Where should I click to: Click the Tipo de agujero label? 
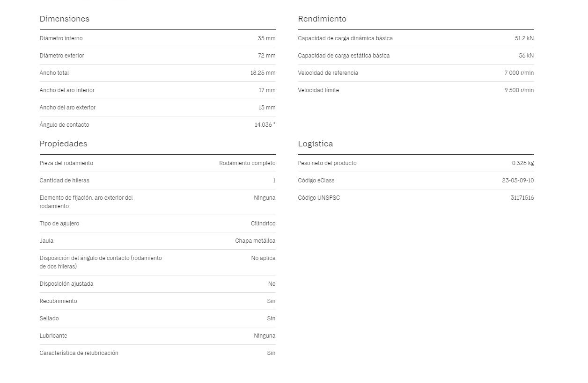pyautogui.click(x=59, y=224)
